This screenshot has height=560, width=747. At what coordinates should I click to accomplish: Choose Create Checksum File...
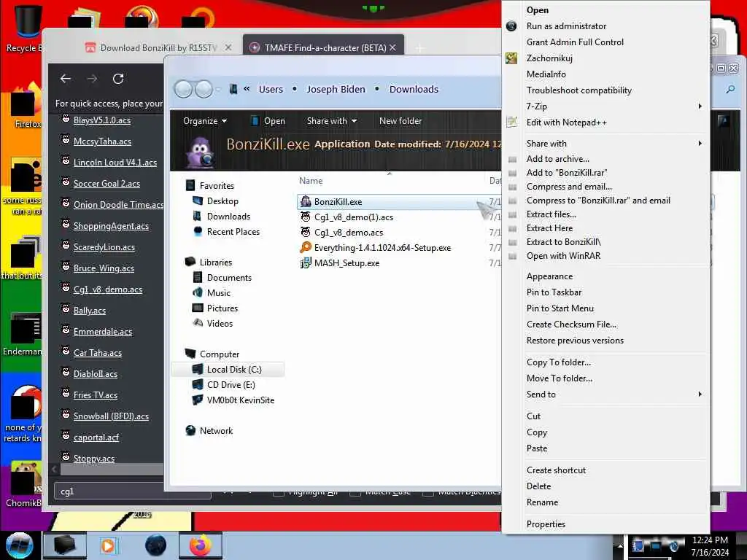pos(571,324)
